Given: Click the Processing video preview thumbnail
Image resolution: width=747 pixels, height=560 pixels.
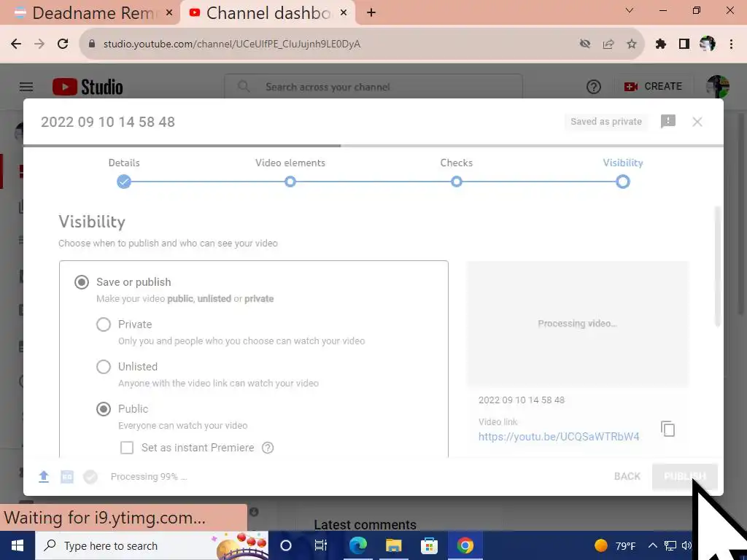Looking at the screenshot, I should tap(577, 324).
